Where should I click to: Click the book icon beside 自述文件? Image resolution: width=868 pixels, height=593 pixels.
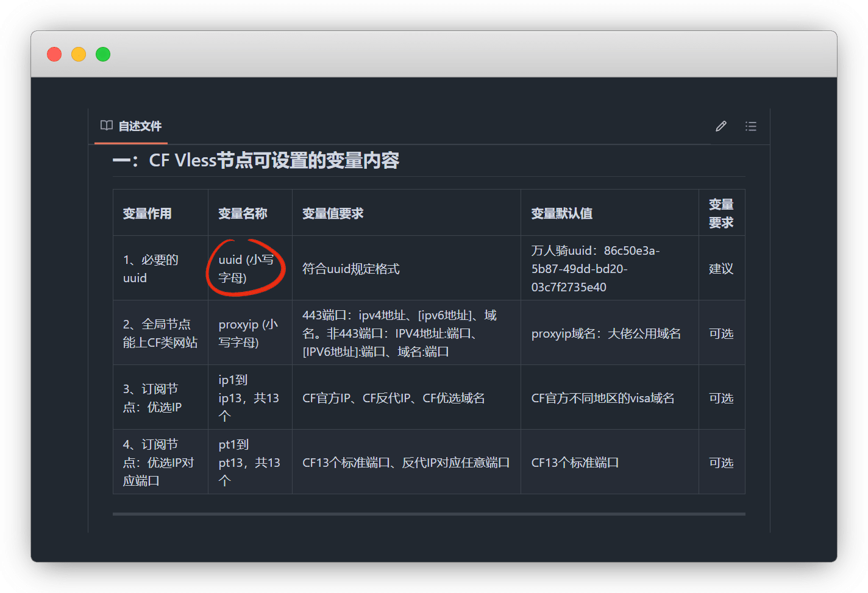tap(107, 126)
